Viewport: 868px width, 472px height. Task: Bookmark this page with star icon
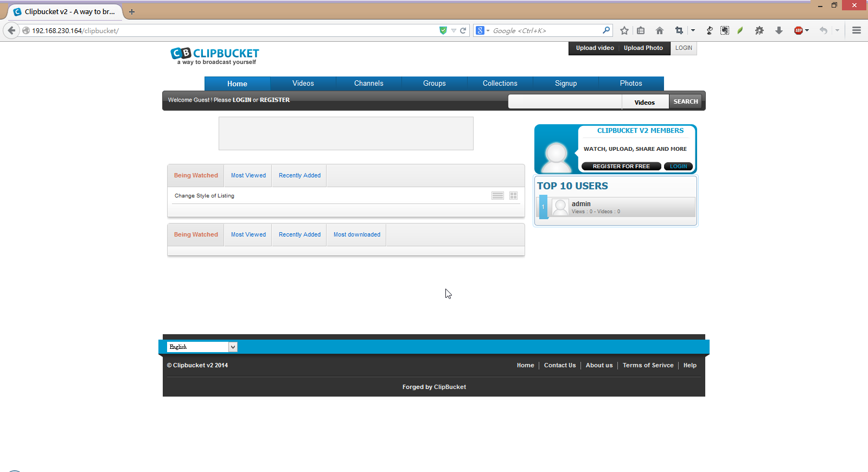624,30
